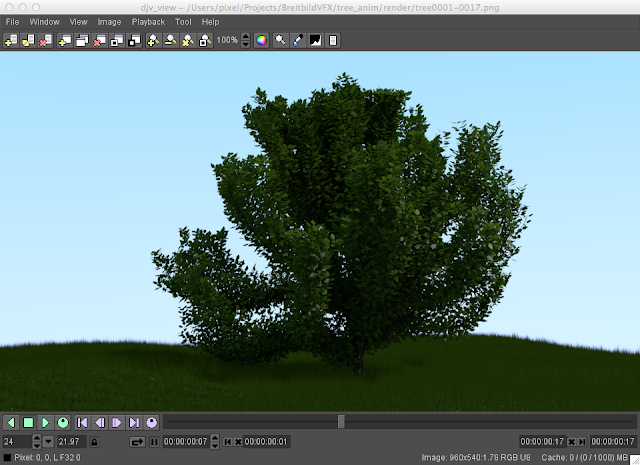This screenshot has width=640, height=465.
Task: Close the window via red X window icon
Action: 99,40
